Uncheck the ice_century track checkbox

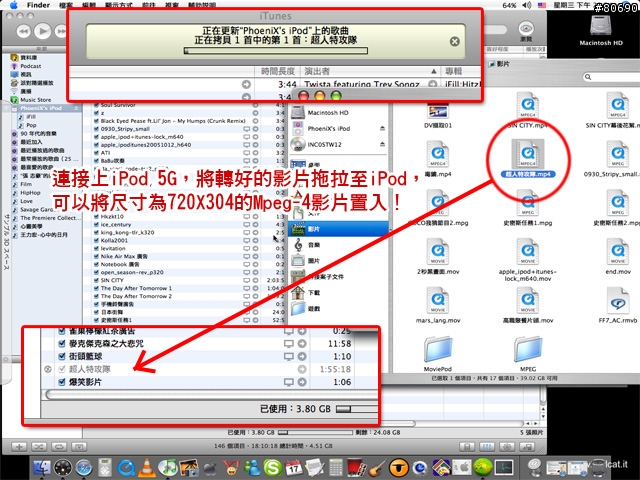pos(96,224)
